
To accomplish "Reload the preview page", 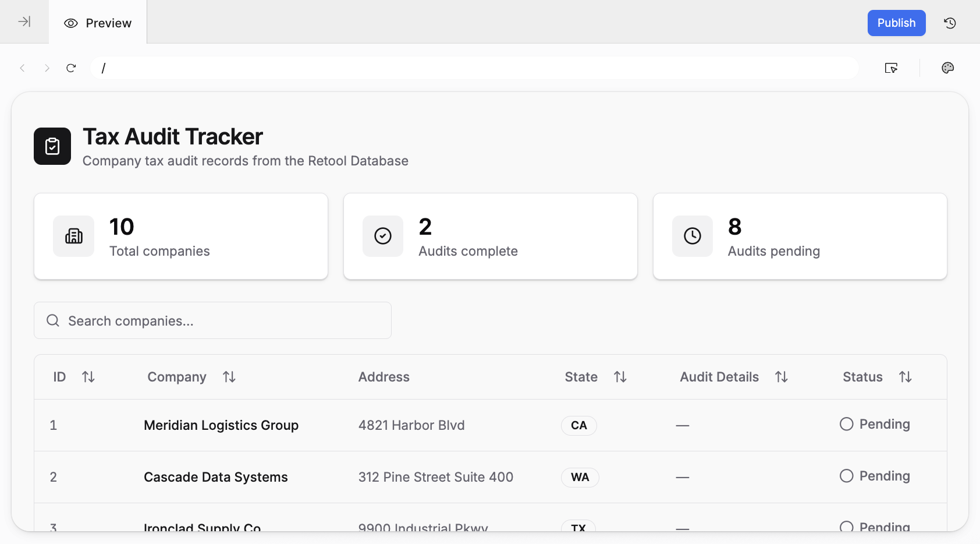I will (71, 68).
